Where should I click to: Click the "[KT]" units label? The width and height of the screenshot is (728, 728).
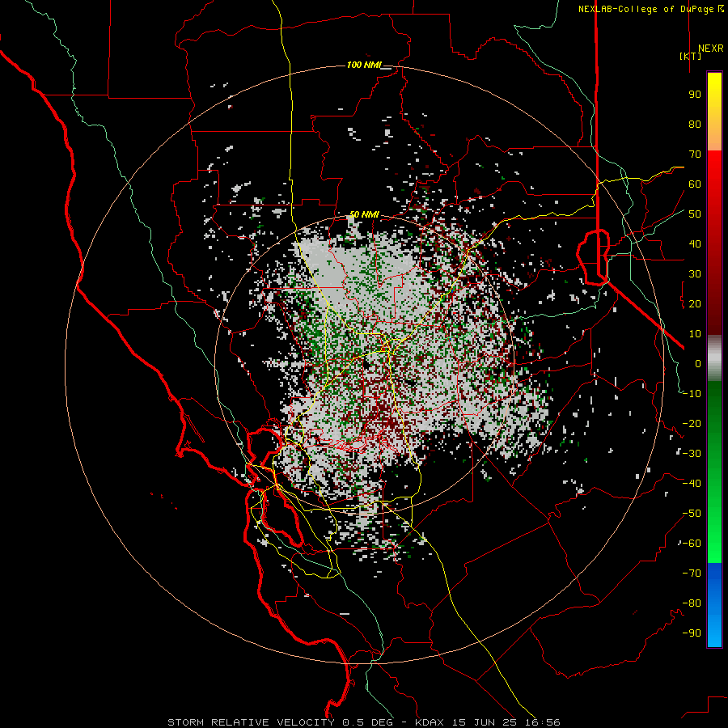pyautogui.click(x=691, y=56)
